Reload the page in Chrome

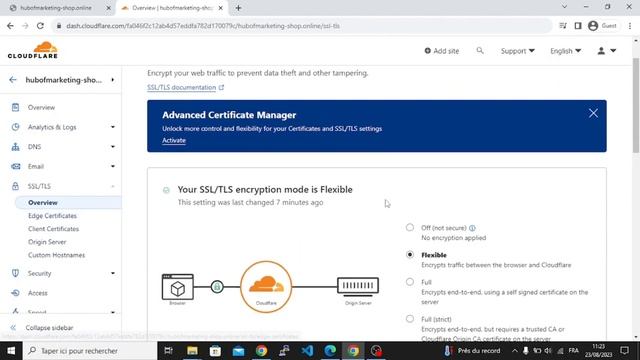[x=40, y=26]
